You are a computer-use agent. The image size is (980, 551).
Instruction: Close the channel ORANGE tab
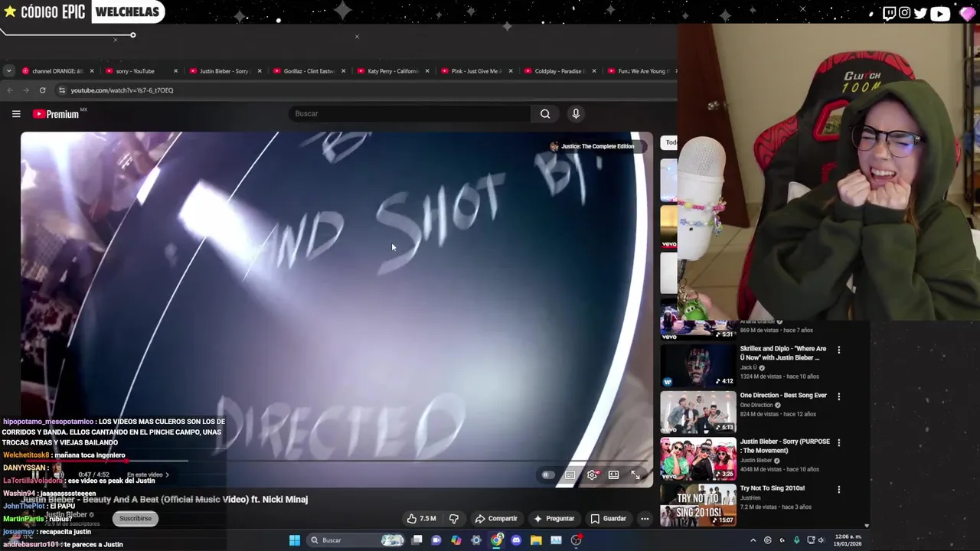pyautogui.click(x=91, y=71)
